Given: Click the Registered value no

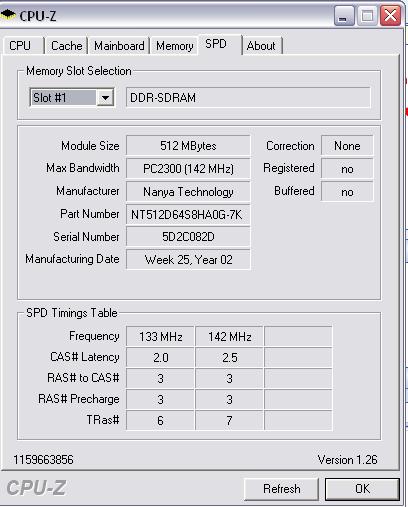Looking at the screenshot, I should (x=347, y=169).
